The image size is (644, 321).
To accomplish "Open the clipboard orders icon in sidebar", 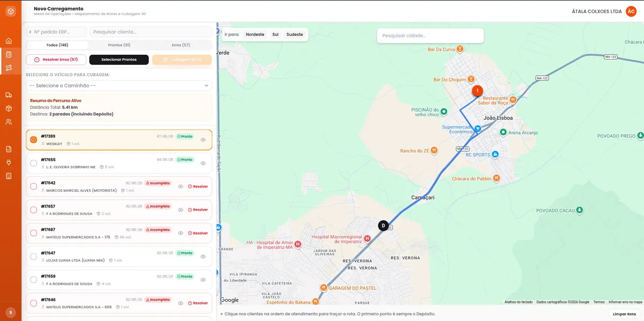I will 9,54.
